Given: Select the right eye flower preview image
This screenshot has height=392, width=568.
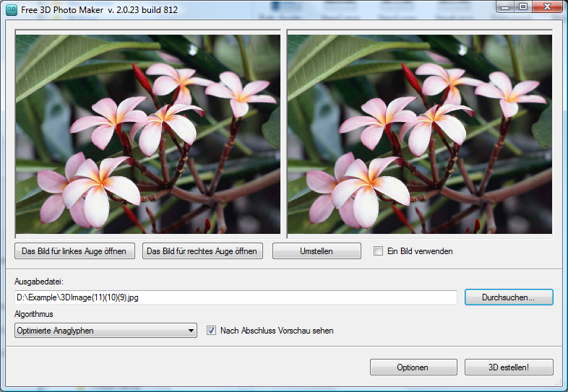Looking at the screenshot, I should (x=420, y=134).
